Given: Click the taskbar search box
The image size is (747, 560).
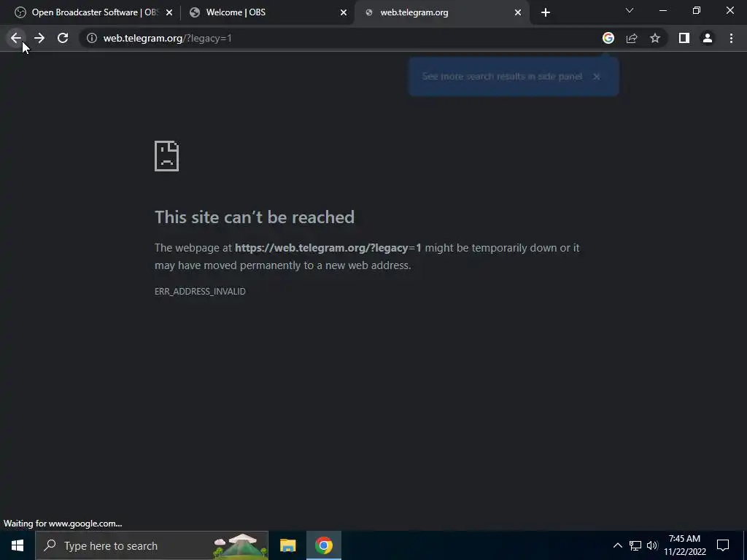Looking at the screenshot, I should 152,545.
